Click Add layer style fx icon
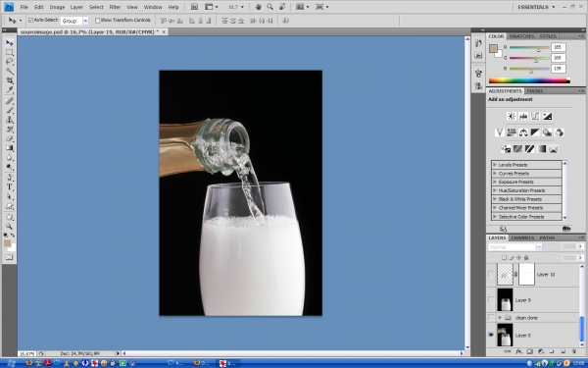Image resolution: width=588 pixels, height=368 pixels. click(x=518, y=351)
